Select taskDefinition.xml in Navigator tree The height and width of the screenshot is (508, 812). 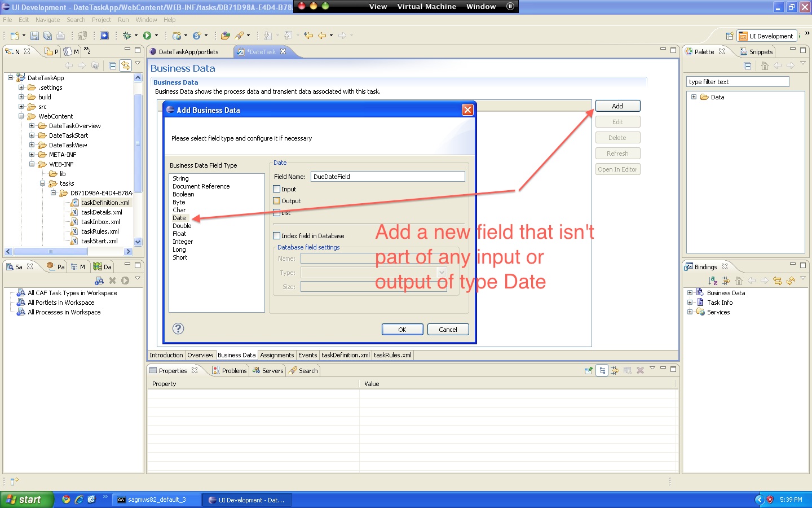105,203
